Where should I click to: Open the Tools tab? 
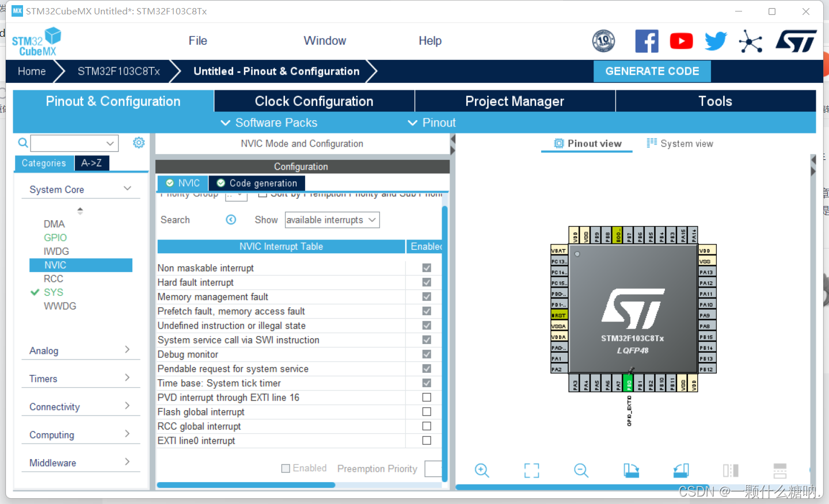[715, 101]
